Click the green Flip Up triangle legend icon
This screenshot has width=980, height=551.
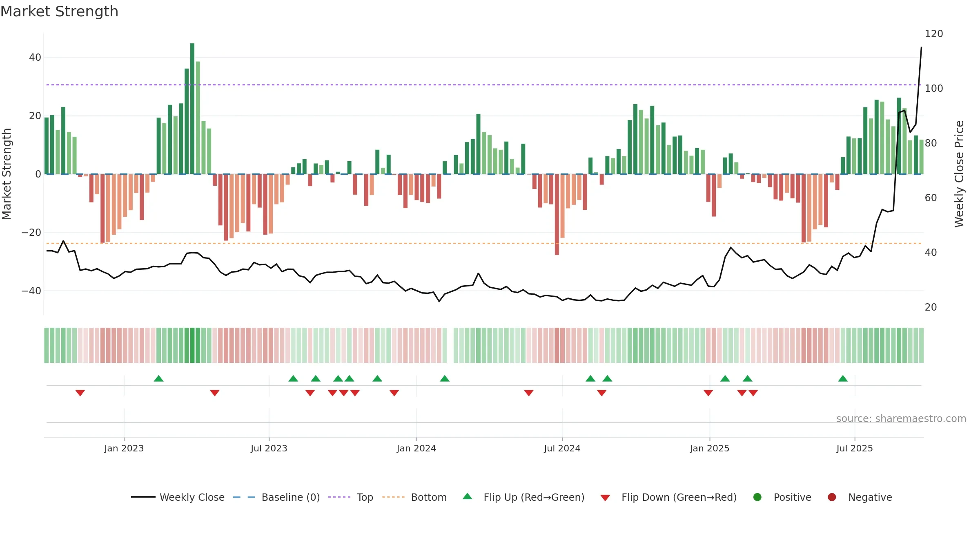click(468, 496)
